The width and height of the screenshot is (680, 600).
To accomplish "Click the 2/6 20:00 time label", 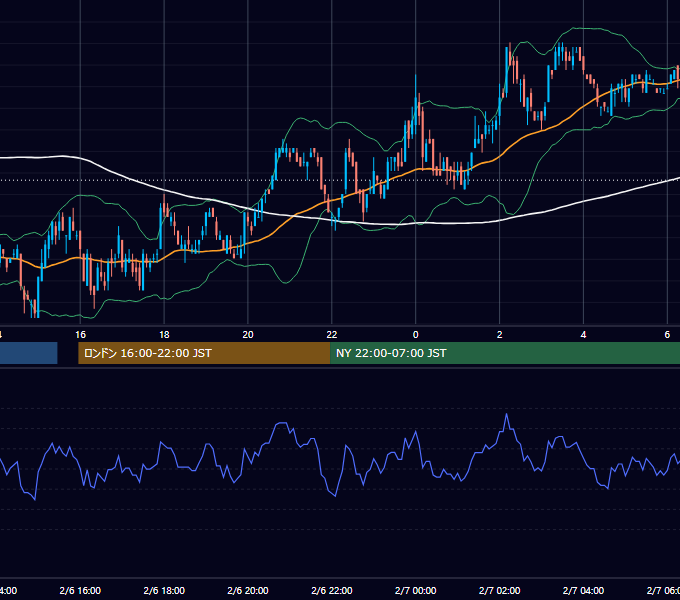I will coord(248,590).
